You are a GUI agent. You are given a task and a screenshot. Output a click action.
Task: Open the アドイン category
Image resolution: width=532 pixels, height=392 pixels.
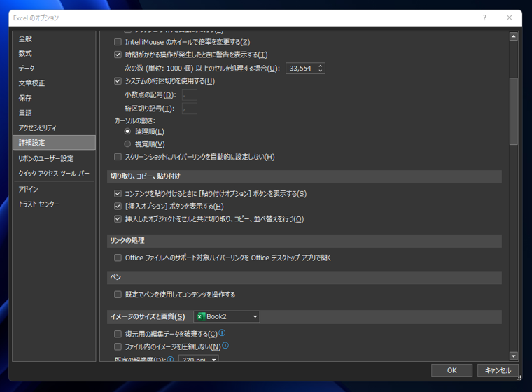tap(54, 190)
